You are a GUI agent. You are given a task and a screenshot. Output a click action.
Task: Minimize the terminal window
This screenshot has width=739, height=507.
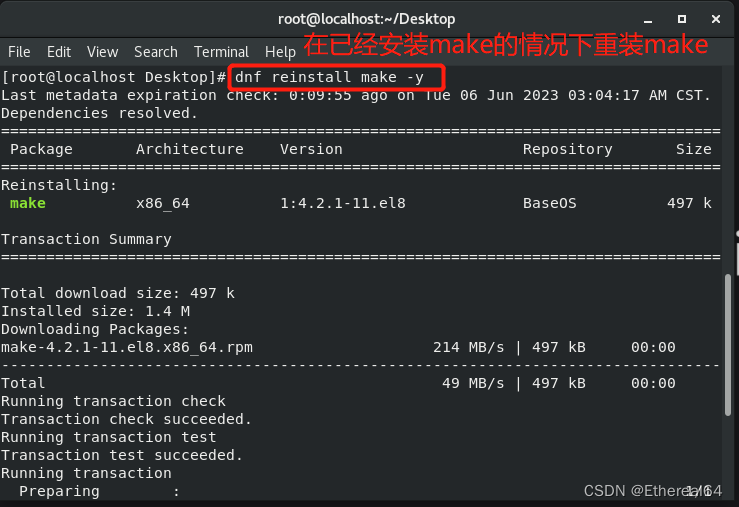pyautogui.click(x=648, y=19)
